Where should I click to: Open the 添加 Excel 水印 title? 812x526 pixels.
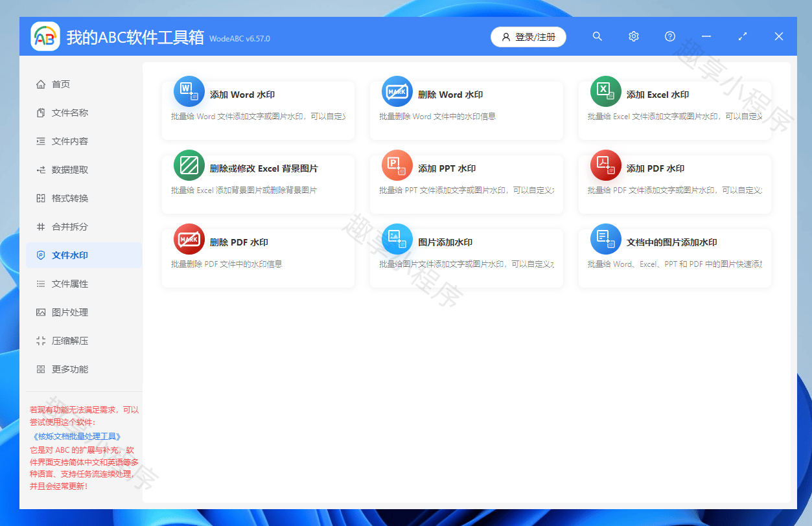point(658,95)
